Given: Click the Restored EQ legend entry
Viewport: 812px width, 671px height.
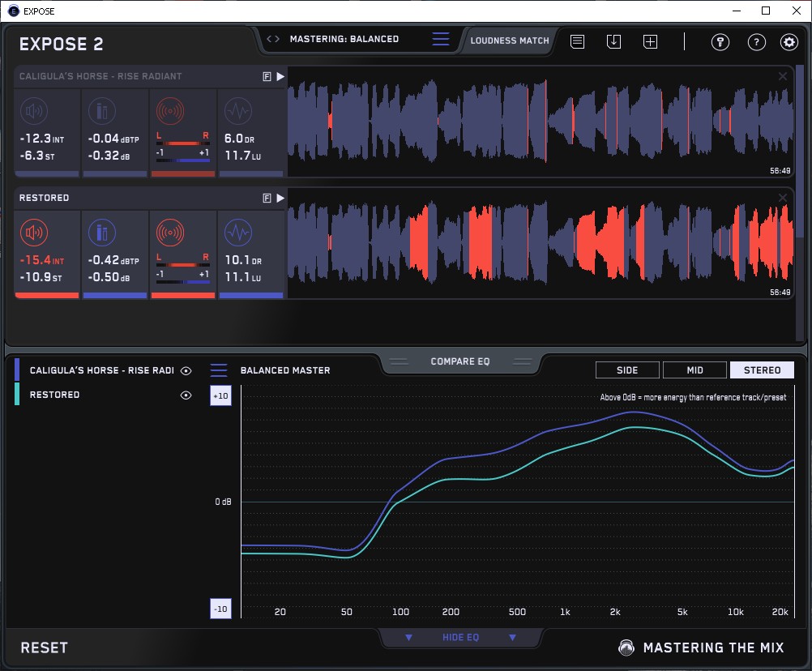Looking at the screenshot, I should click(x=54, y=395).
